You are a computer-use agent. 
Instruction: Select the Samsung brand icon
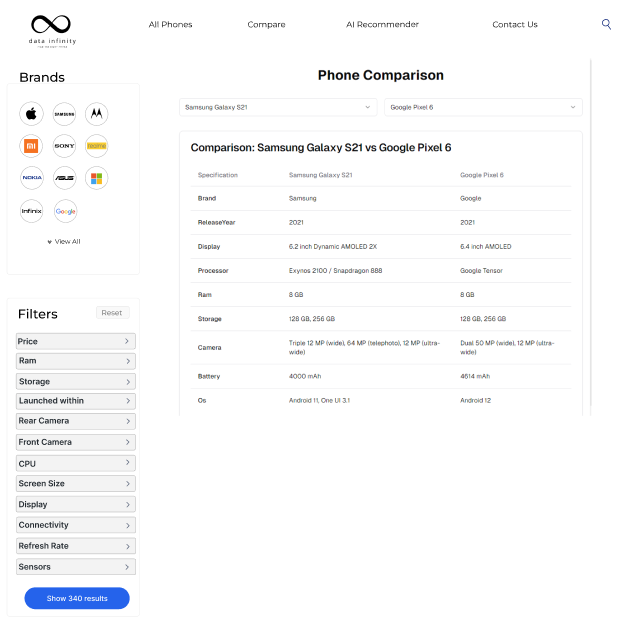(64, 114)
